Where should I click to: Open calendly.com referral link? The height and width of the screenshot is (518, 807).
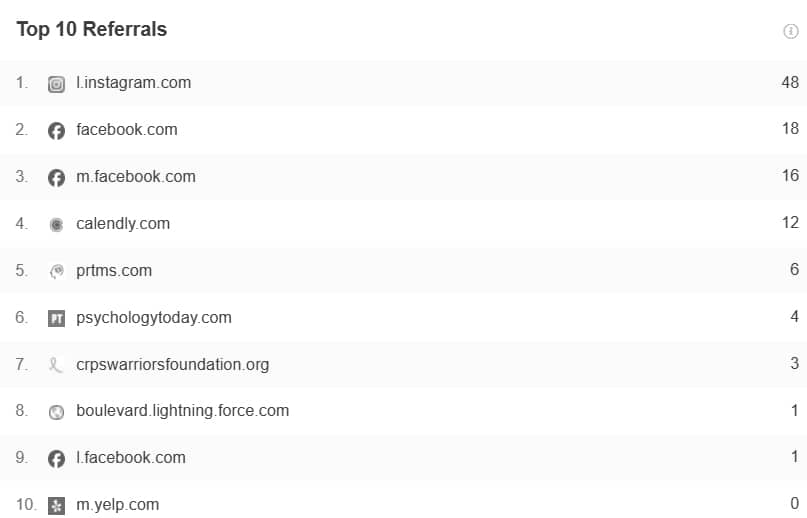pos(123,224)
